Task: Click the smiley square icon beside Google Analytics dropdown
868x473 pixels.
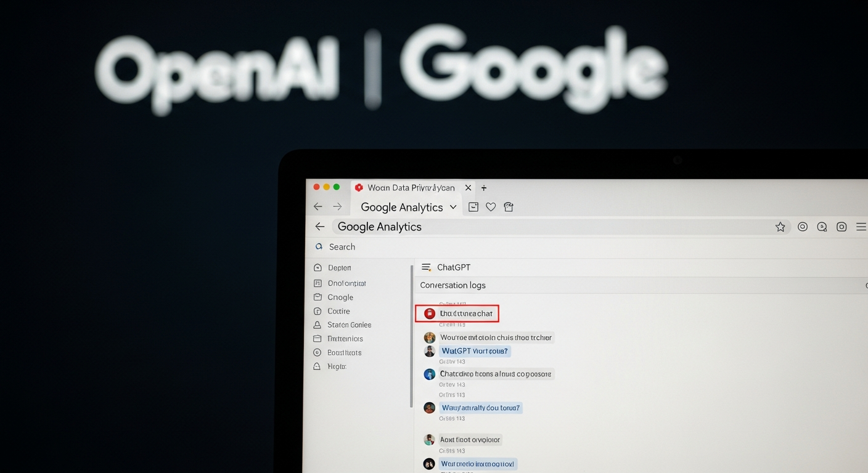Action: point(473,207)
